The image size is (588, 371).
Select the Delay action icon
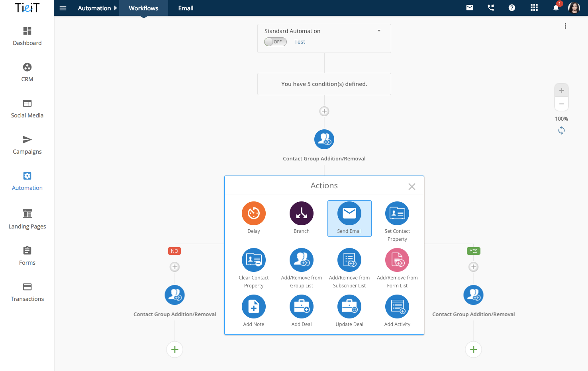point(253,214)
